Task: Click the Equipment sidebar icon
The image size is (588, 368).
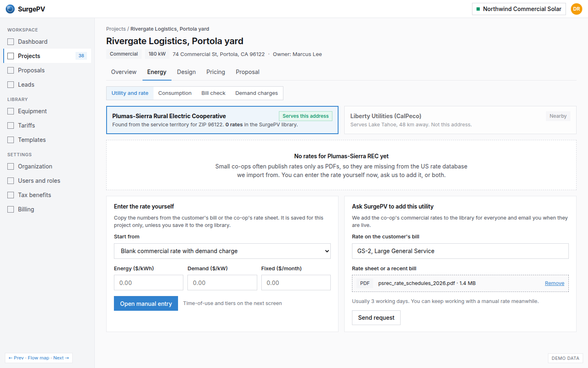Action: coord(11,111)
